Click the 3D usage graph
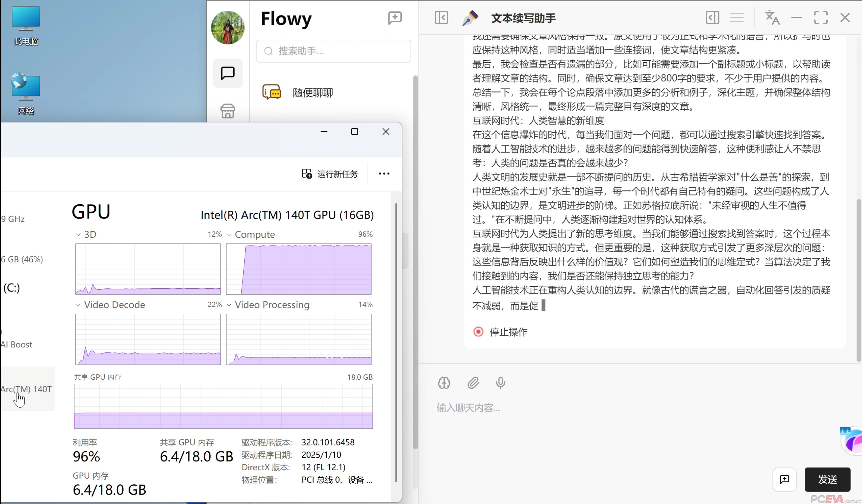The image size is (862, 504). tap(148, 269)
